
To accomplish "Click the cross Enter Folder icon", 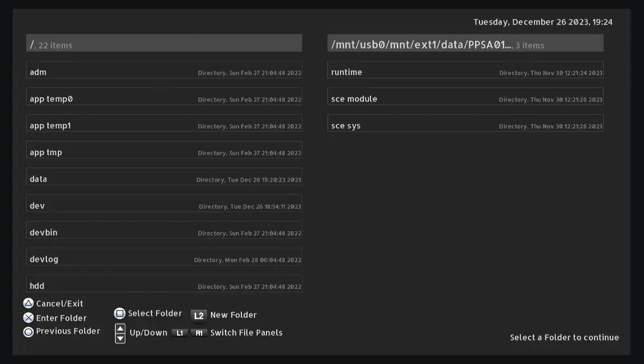I will click(x=28, y=318).
